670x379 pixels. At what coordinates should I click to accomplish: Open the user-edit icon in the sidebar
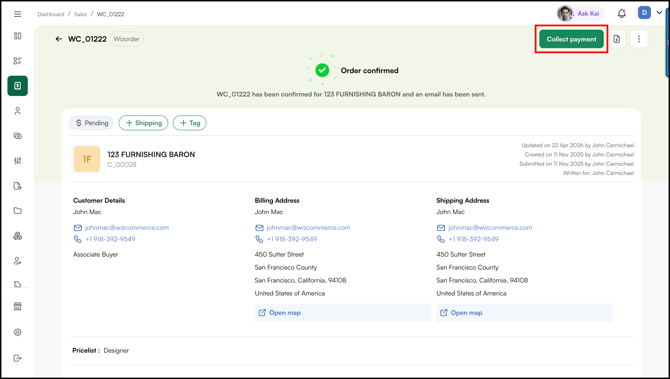[18, 261]
